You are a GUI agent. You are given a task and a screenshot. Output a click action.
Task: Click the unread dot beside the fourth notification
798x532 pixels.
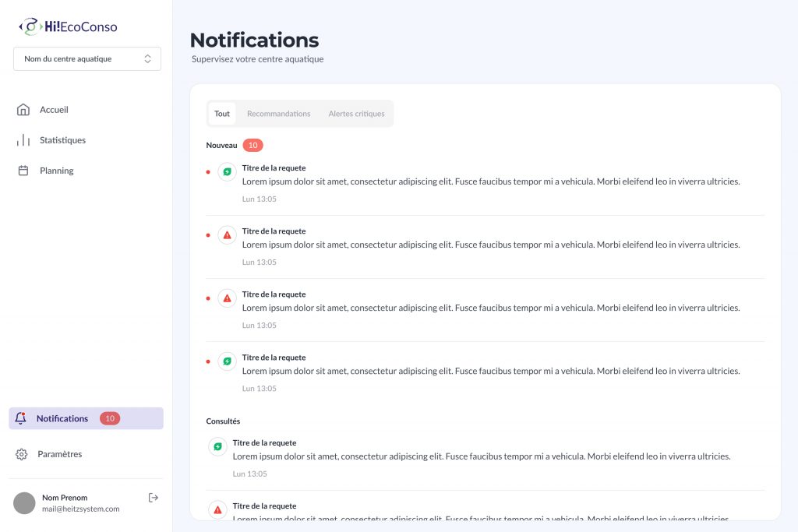(207, 361)
